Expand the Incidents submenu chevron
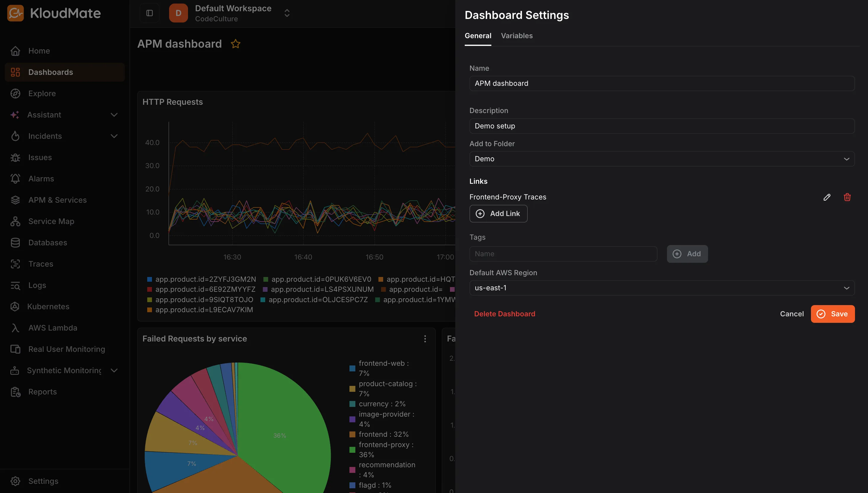 (114, 136)
